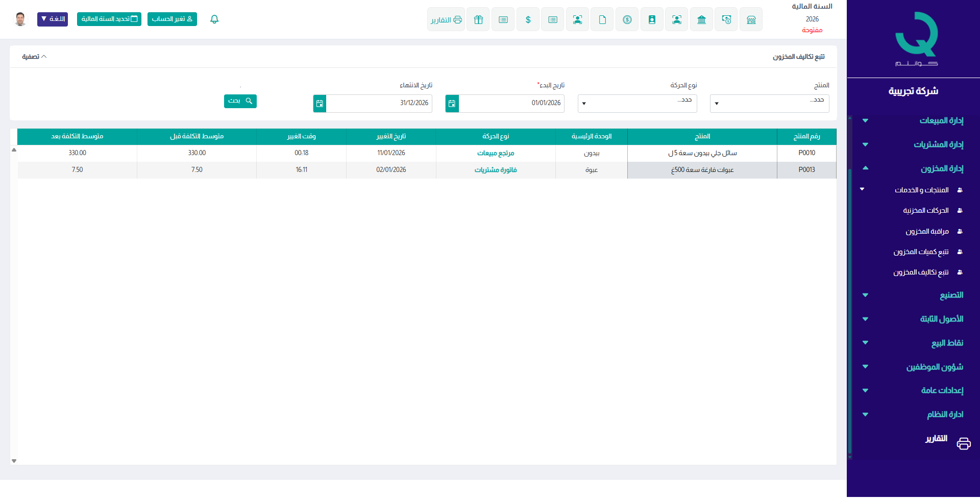The image size is (980, 498).
Task: Click the blank document page icon
Action: pos(602,20)
